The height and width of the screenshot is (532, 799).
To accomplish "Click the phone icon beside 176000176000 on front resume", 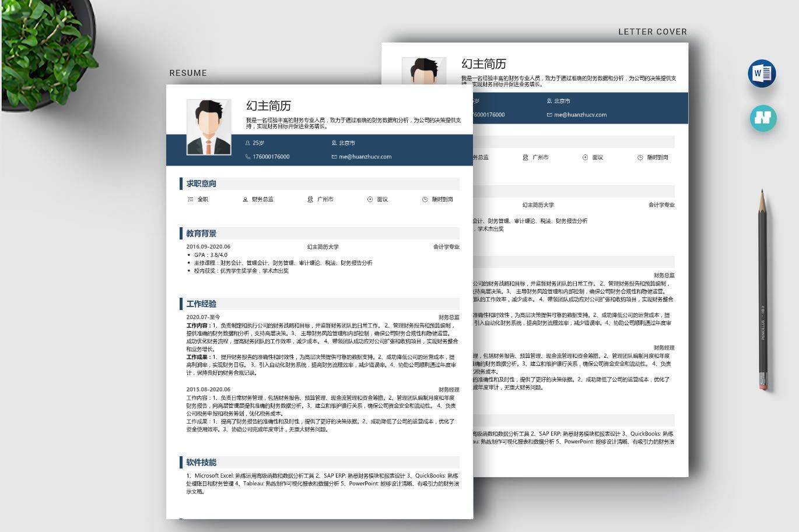I will point(248,157).
